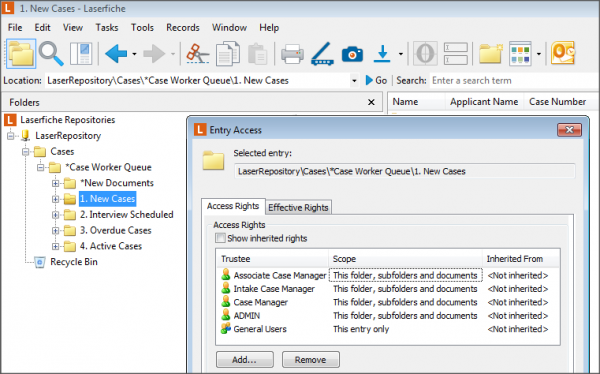The width and height of the screenshot is (600, 374).
Task: Collapse the *Case Worker Queue node
Action: tap(41, 167)
